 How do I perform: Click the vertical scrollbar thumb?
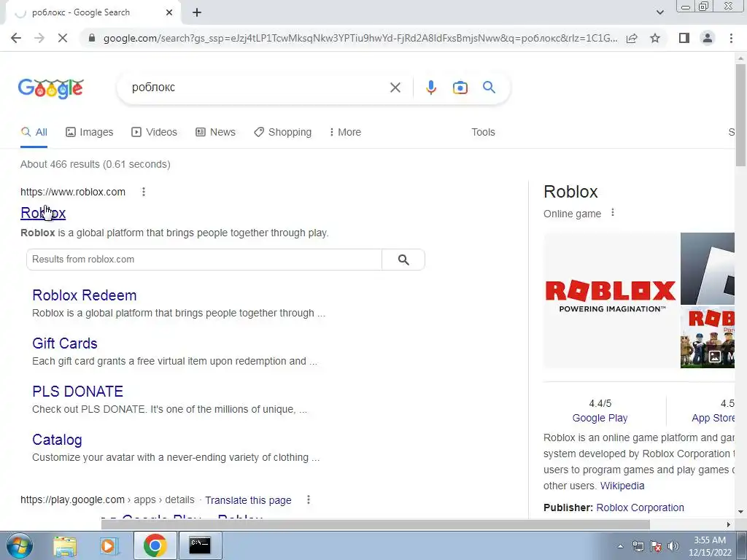[x=740, y=114]
